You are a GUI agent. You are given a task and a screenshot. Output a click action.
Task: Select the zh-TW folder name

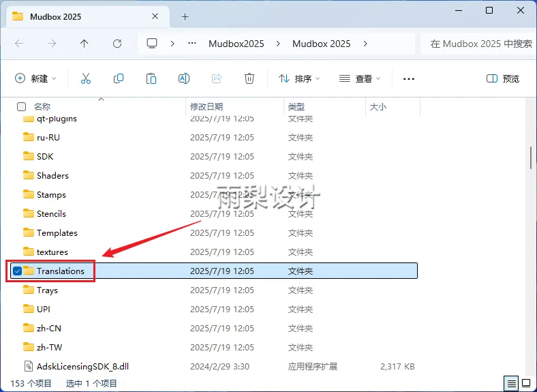49,347
